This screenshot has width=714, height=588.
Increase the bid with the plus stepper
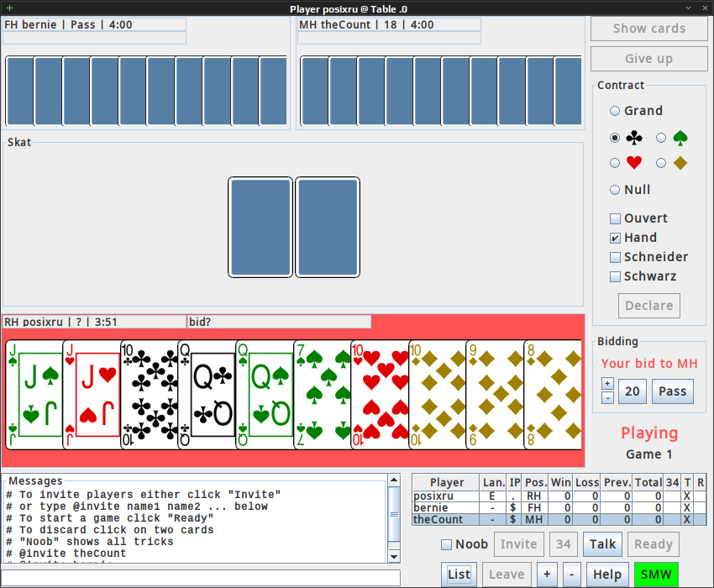tap(607, 384)
